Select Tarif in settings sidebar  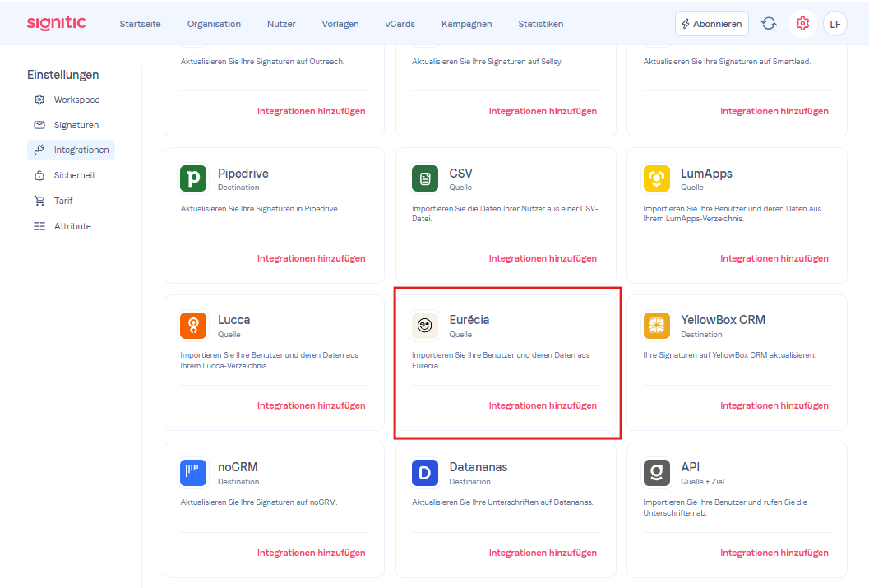pyautogui.click(x=71, y=201)
